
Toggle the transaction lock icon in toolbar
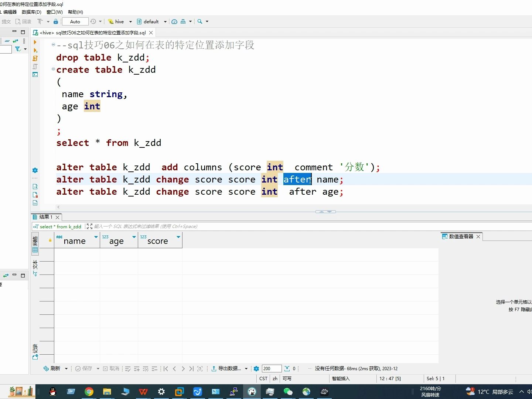click(x=56, y=21)
